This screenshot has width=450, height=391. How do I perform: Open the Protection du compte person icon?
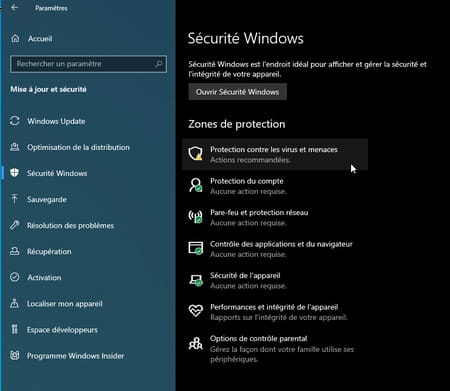[195, 185]
